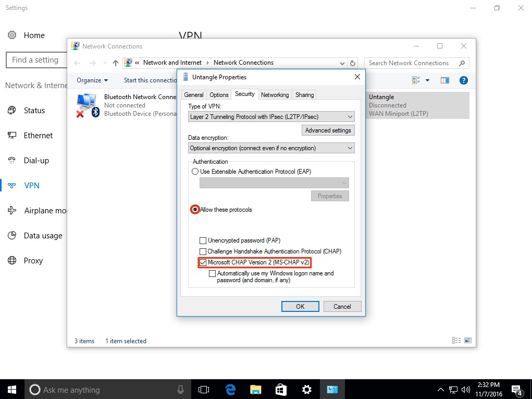
Task: Switch to the Networking tab
Action: pyautogui.click(x=275, y=95)
